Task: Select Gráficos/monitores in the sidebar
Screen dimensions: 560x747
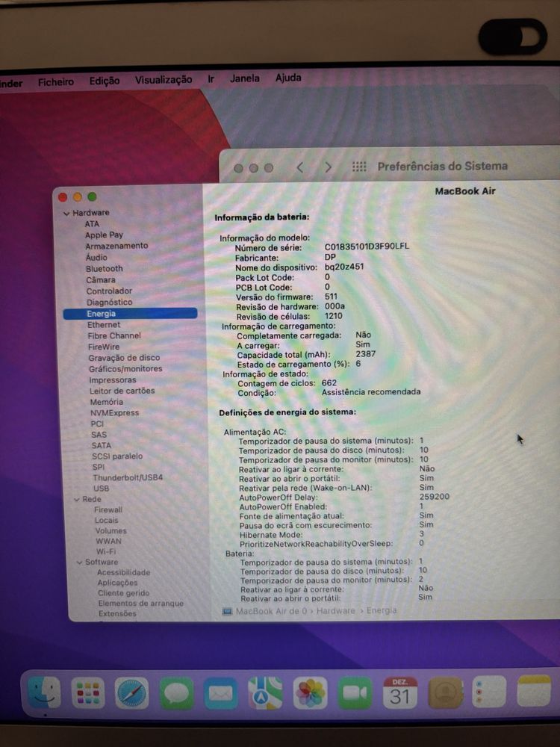Action: click(125, 369)
